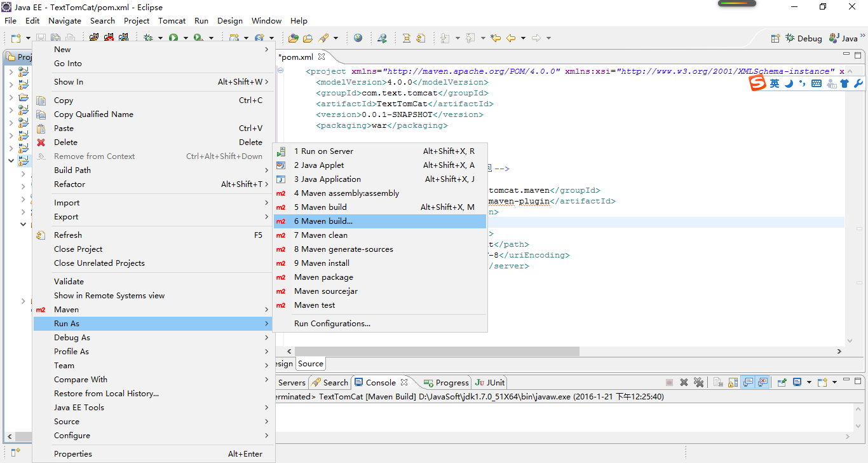
Task: Expand the Build Path submenu
Action: 154,170
